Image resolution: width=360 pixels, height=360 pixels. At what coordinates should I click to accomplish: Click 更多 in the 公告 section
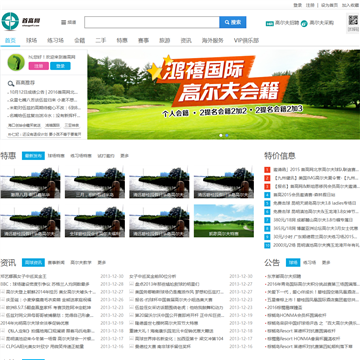pyautogui.click(x=326, y=263)
